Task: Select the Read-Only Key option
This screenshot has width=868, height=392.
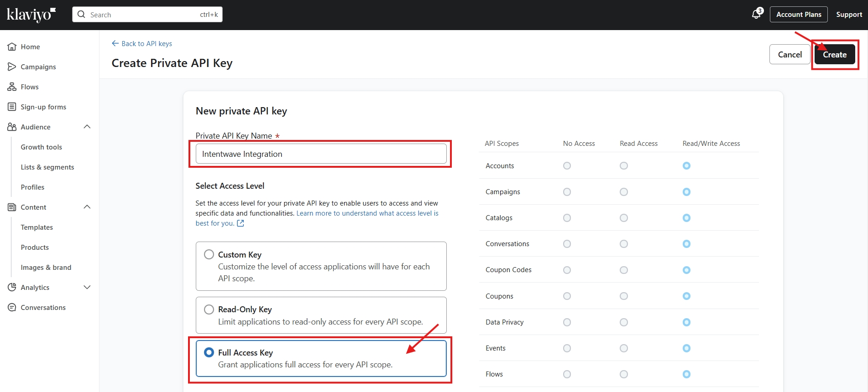Action: 209,309
